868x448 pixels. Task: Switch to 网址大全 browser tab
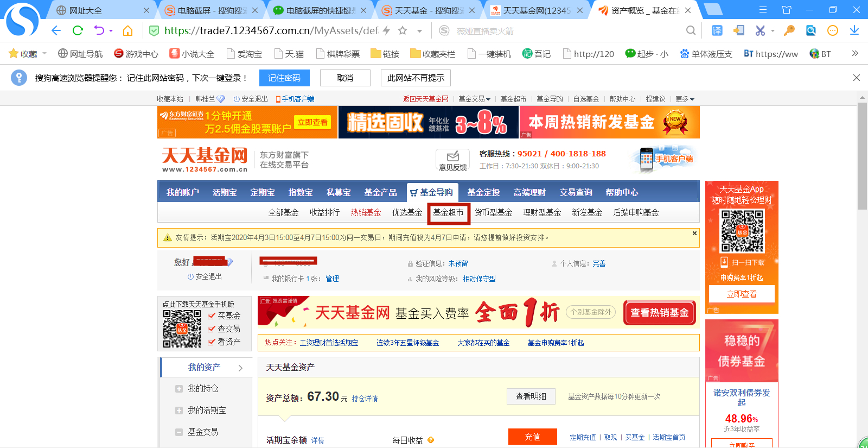103,10
